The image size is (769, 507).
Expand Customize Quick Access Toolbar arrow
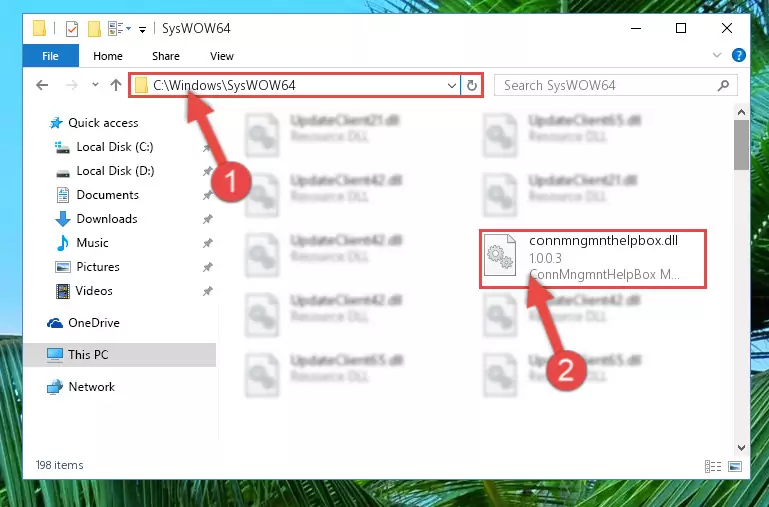(x=142, y=29)
